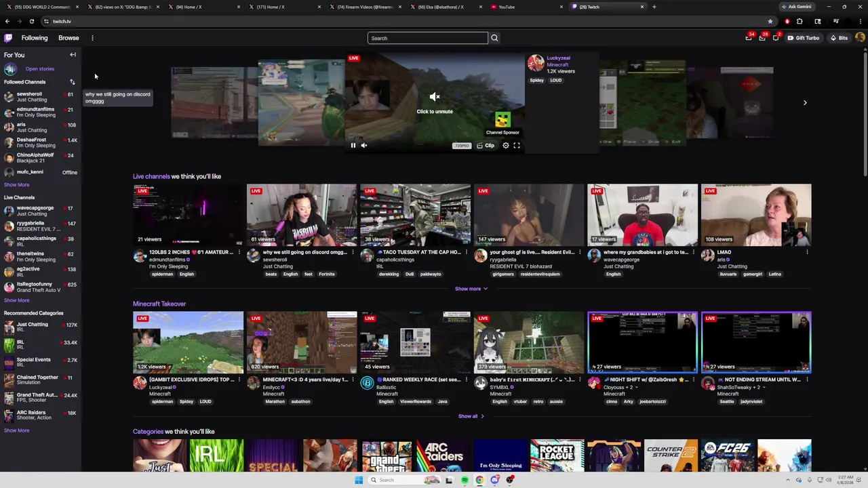Bookmark this page with star icon
Viewport: 868px width, 488px height.
[x=770, y=21]
